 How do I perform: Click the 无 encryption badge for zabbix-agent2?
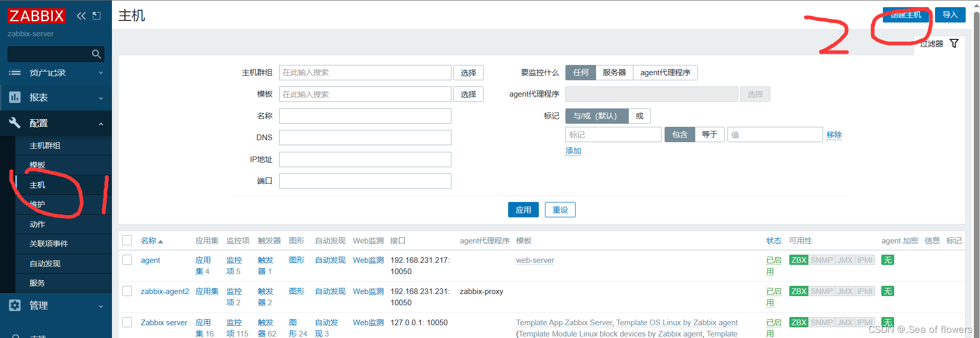click(x=888, y=291)
